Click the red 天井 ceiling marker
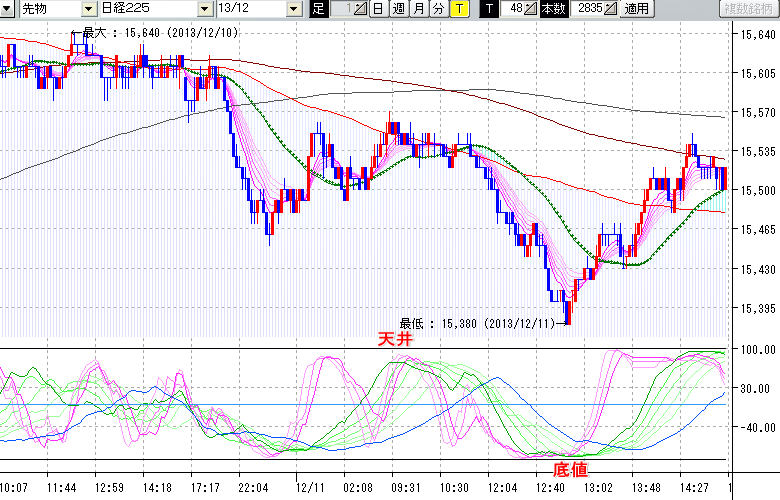Viewport: 780px width, 500px height. tap(393, 340)
